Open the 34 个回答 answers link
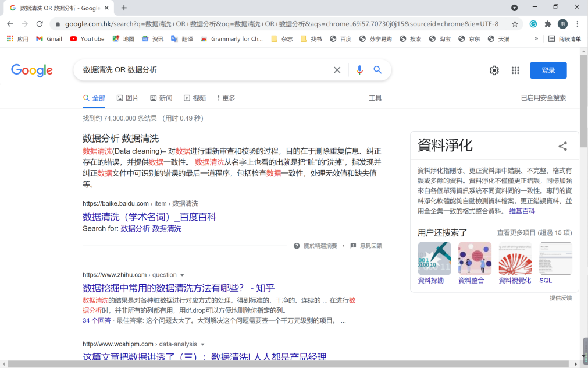The image size is (588, 368). (x=97, y=321)
